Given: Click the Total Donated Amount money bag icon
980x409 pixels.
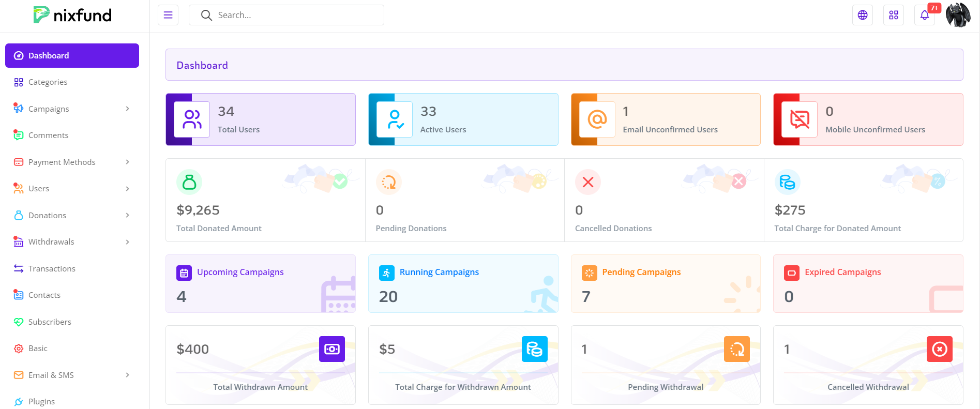Looking at the screenshot, I should coord(189,182).
